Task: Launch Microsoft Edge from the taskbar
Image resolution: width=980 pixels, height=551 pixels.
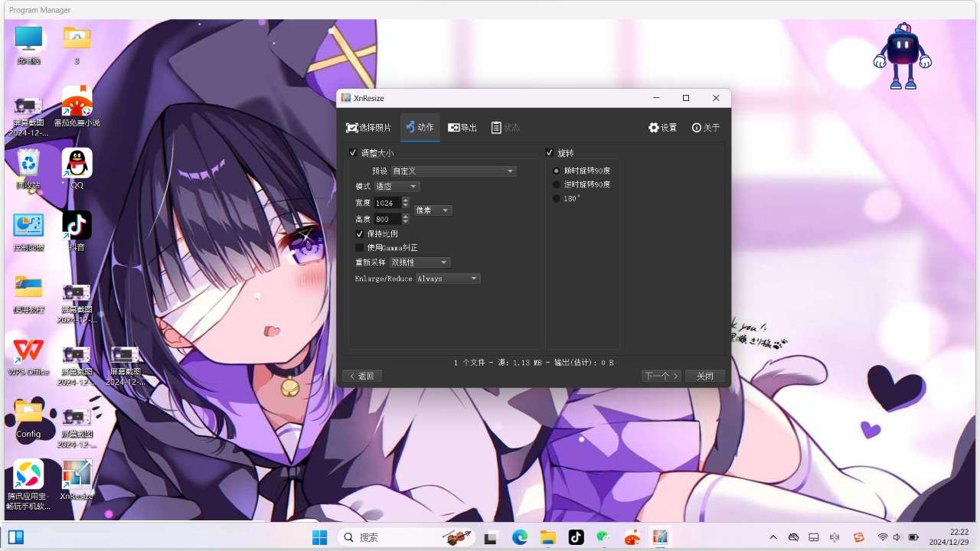Action: click(520, 537)
